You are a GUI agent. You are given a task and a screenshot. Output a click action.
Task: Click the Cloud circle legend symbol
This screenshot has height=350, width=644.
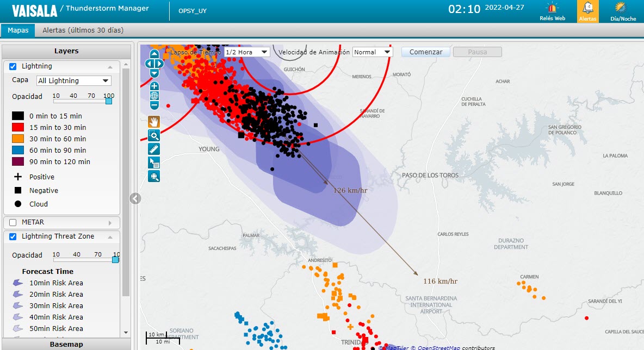pos(17,204)
